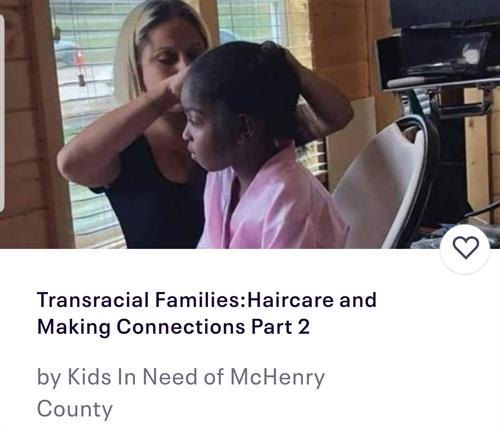The image size is (500, 429).
Task: Click the 'Making Connections Part 2' title line
Action: tap(173, 326)
